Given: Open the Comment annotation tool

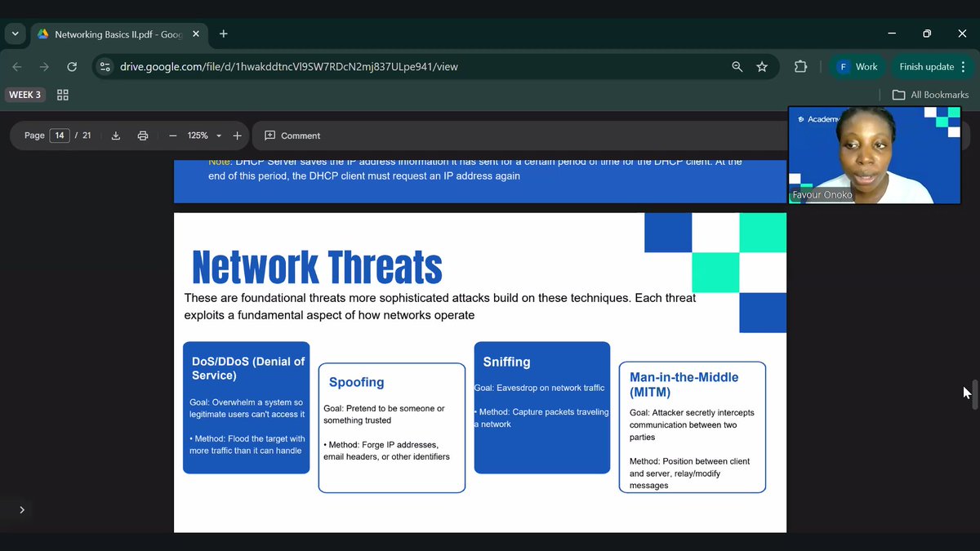Looking at the screenshot, I should tap(290, 135).
